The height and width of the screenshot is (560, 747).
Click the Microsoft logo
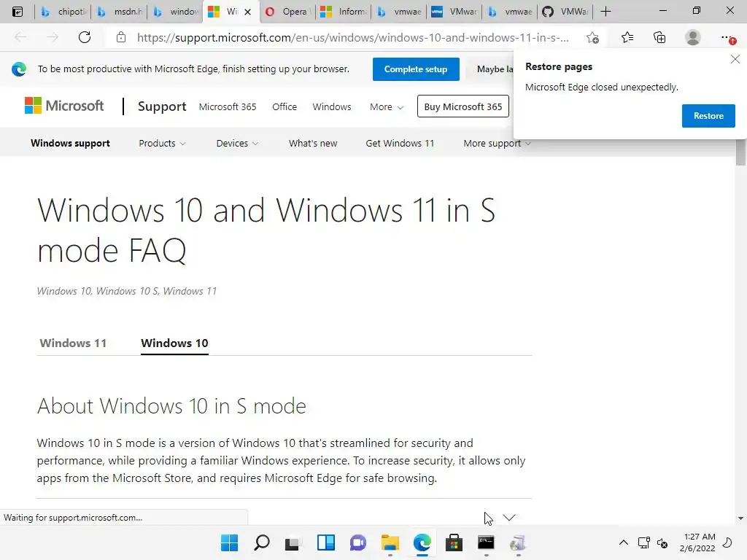pos(64,106)
